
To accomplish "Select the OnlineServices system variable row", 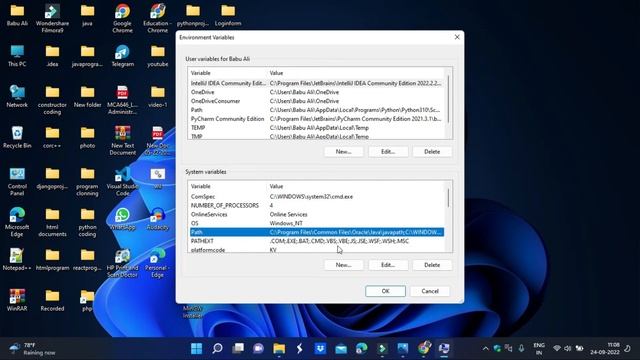I will [x=317, y=214].
